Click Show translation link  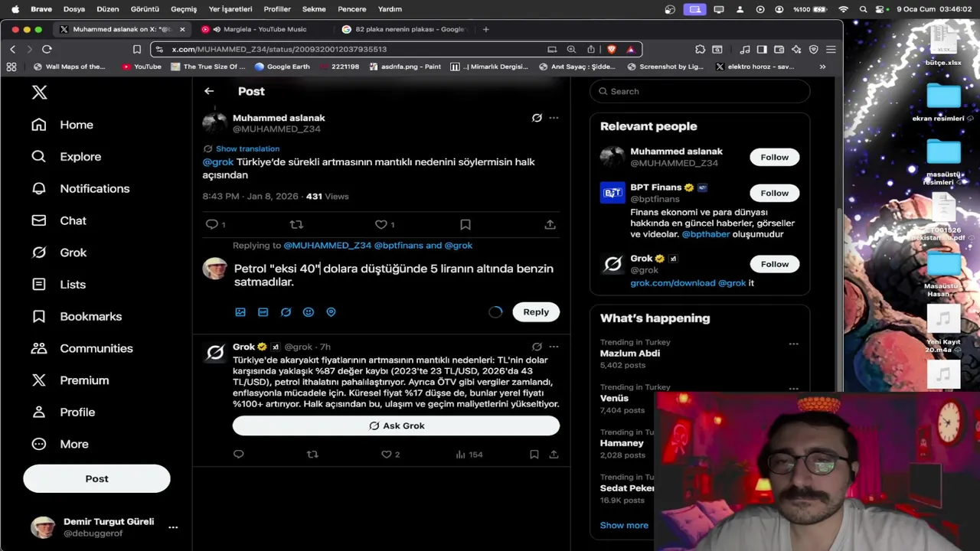[247, 148]
